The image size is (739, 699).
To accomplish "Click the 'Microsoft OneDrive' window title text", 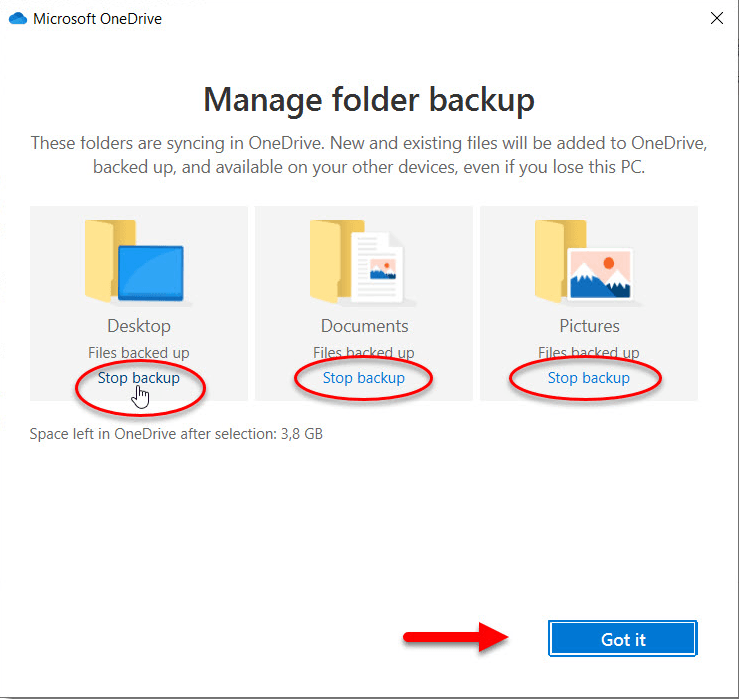I will click(97, 18).
